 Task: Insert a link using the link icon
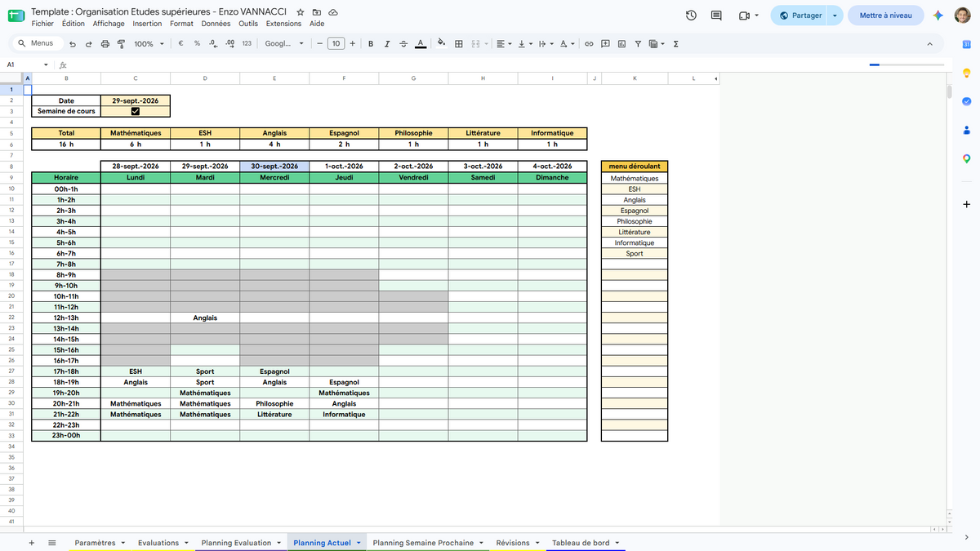tap(588, 43)
